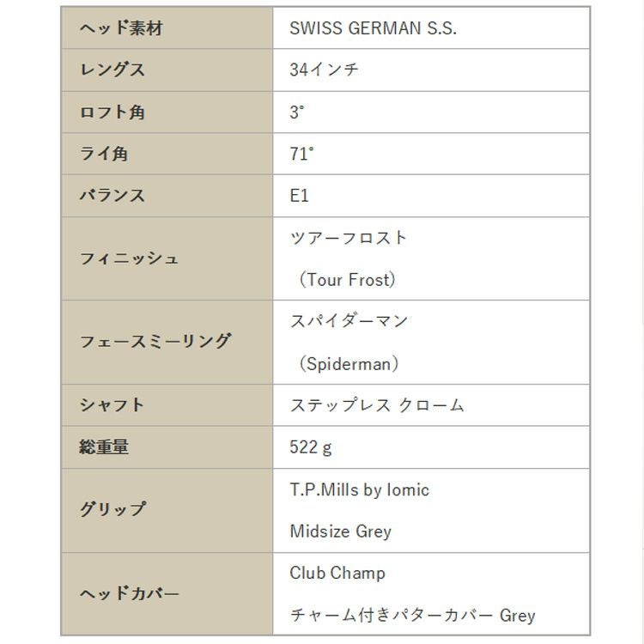Select the (Tour Frost) text
This screenshot has width=644, height=644.
pos(348,280)
